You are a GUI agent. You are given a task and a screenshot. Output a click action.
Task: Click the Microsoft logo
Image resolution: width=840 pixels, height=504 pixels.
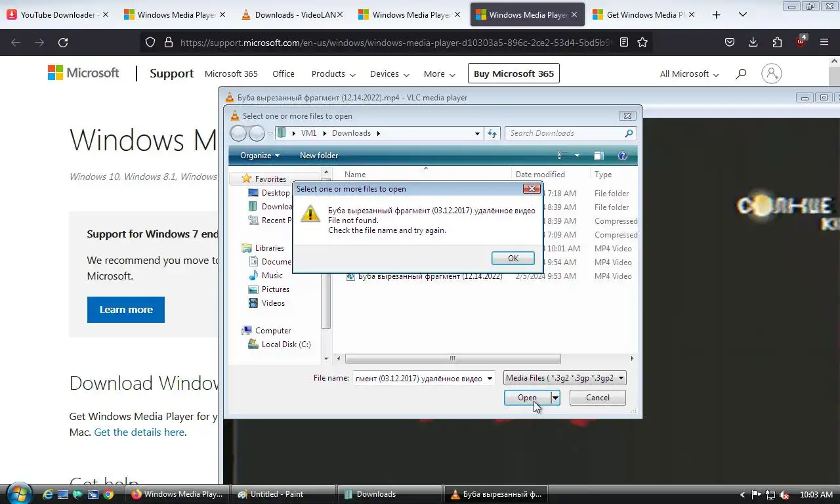[x=83, y=73]
